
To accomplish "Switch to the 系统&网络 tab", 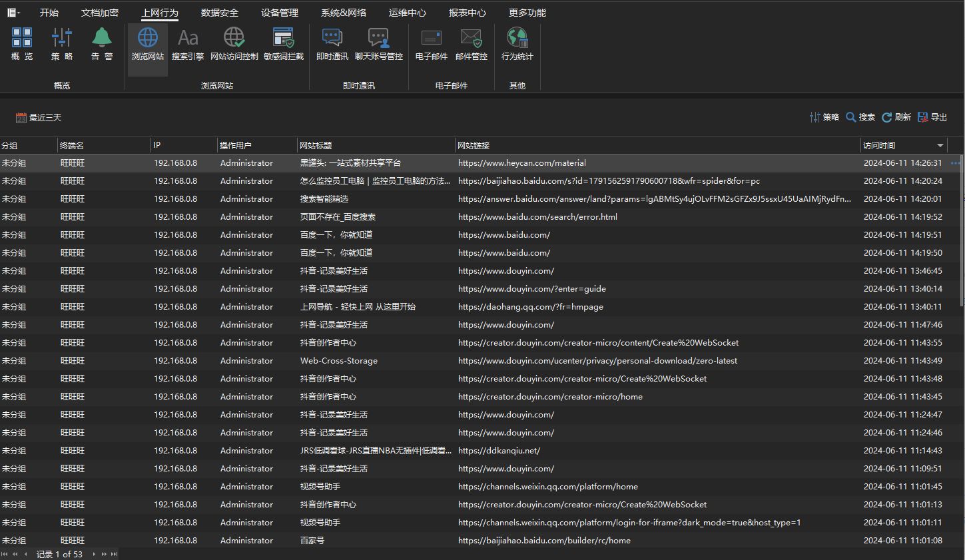I will [x=344, y=13].
